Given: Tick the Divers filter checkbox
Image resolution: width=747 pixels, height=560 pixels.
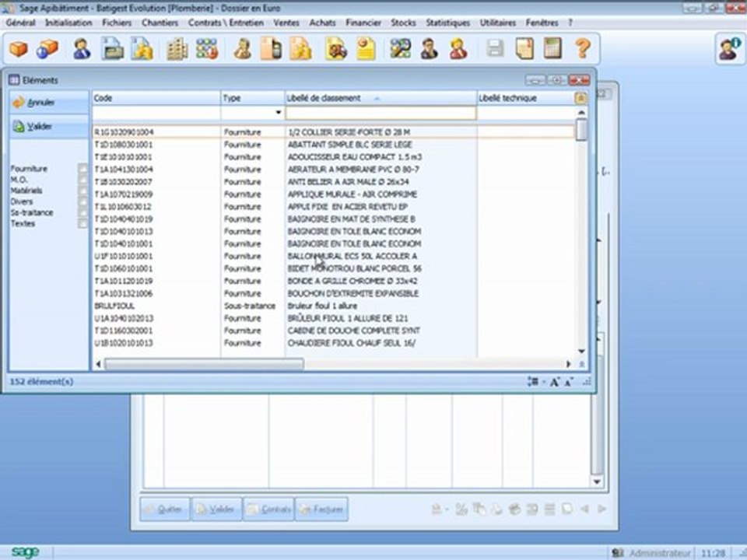Looking at the screenshot, I should [x=82, y=201].
